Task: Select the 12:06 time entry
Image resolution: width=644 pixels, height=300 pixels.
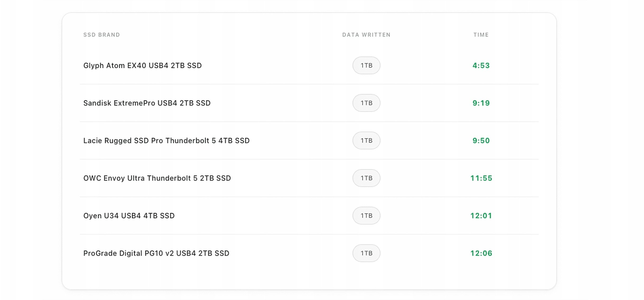Action: [x=481, y=253]
